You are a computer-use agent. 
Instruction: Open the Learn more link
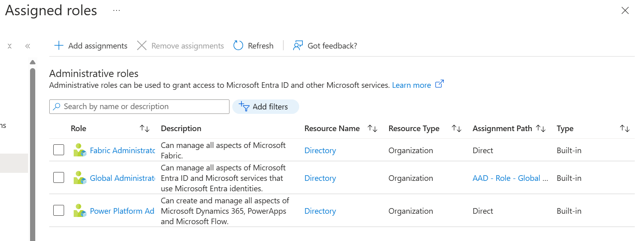(411, 85)
